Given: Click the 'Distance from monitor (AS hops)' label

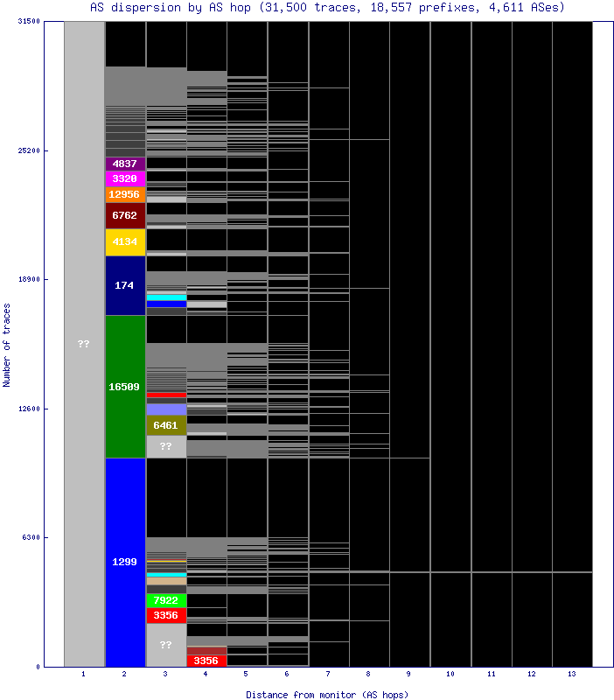Looking at the screenshot, I should click(x=327, y=694).
